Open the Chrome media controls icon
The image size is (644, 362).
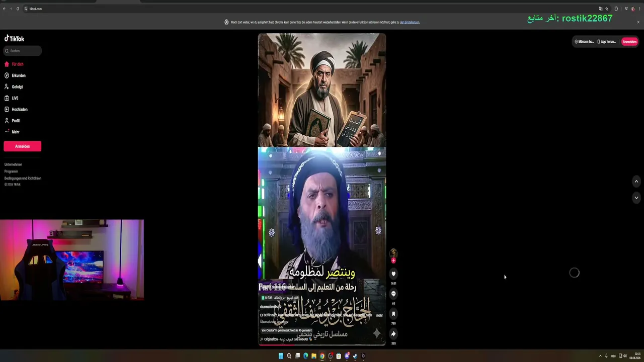626,9
